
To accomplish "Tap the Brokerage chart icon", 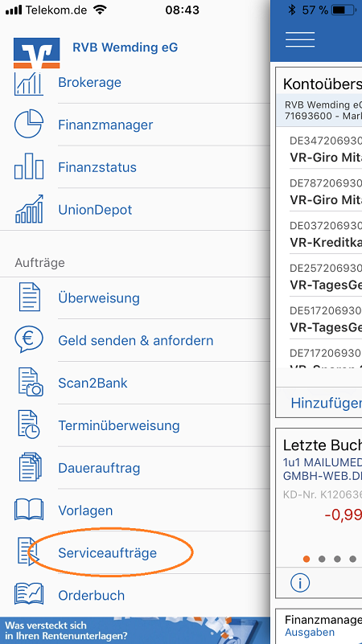I will [x=29, y=84].
